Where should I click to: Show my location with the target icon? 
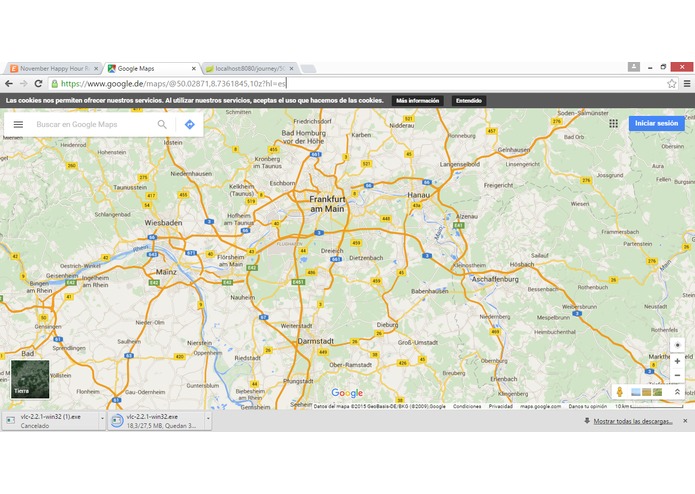677,345
